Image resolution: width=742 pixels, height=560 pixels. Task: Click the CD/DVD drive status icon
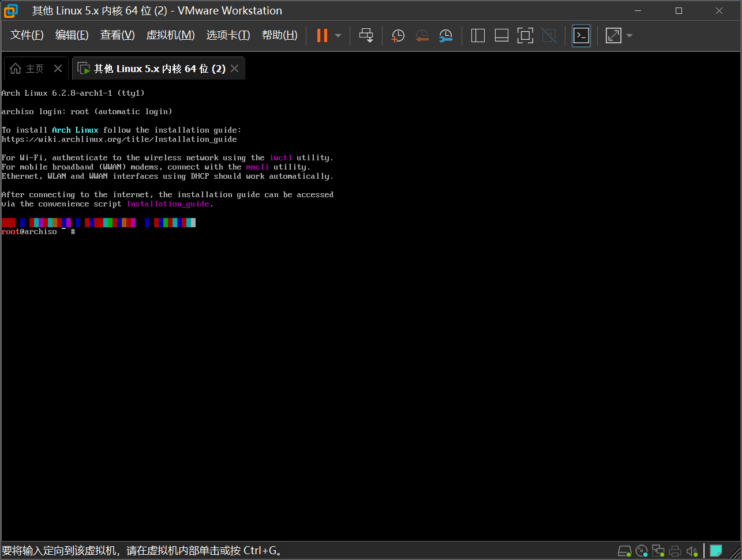pyautogui.click(x=642, y=551)
